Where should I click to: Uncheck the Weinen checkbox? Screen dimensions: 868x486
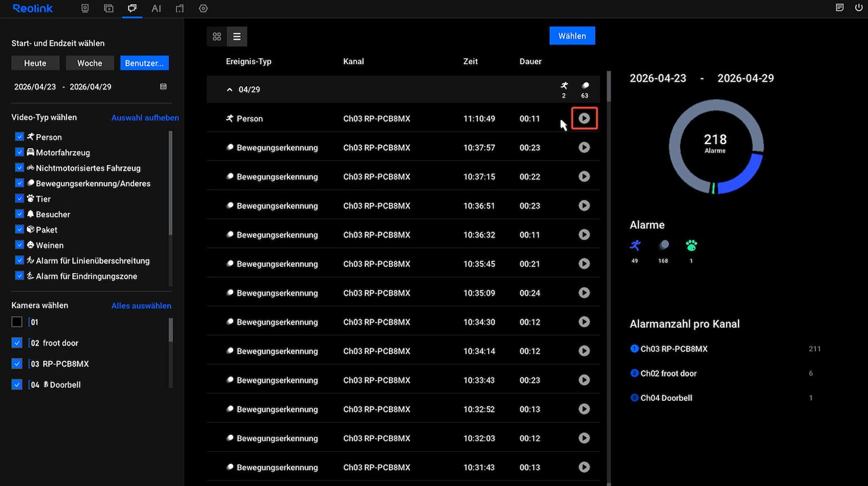coord(20,245)
